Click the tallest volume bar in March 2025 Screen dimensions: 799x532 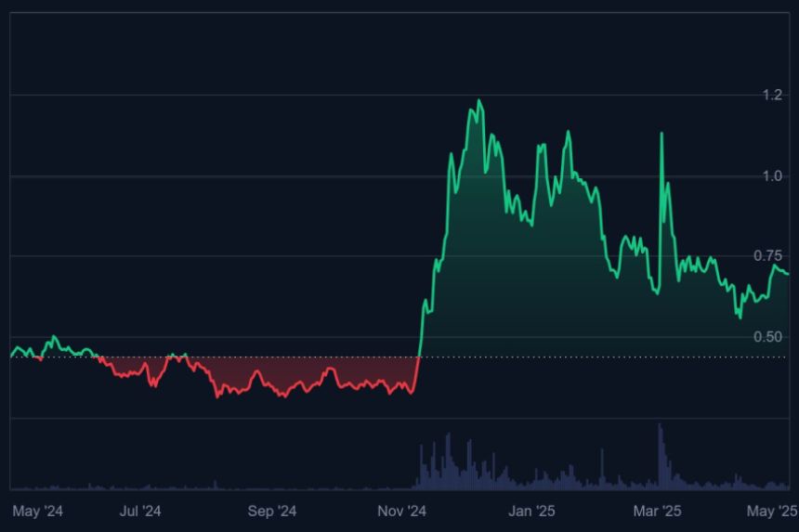(660, 456)
